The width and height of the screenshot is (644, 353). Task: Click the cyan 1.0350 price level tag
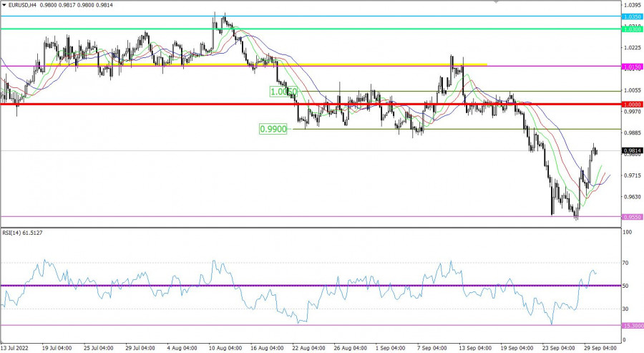pyautogui.click(x=632, y=16)
